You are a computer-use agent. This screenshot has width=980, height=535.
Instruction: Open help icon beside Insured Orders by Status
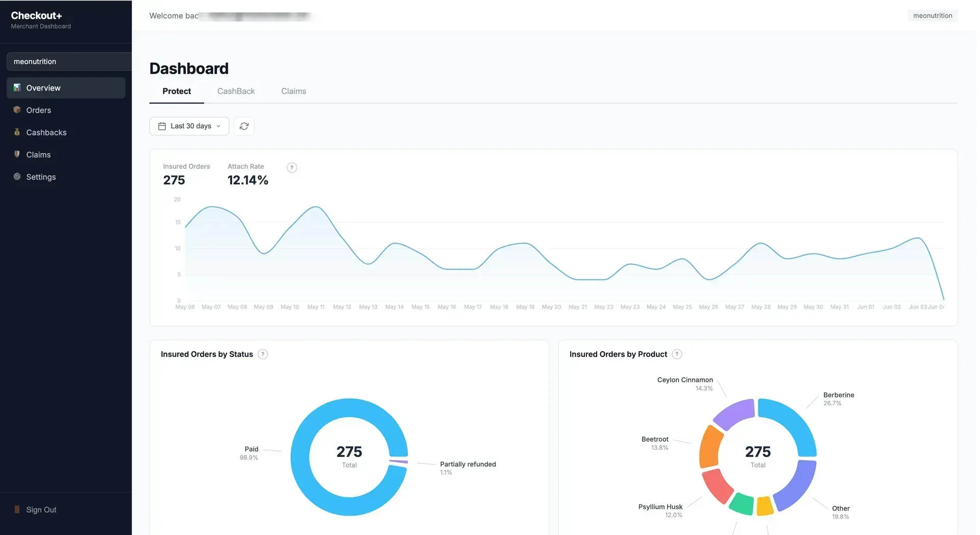point(263,354)
